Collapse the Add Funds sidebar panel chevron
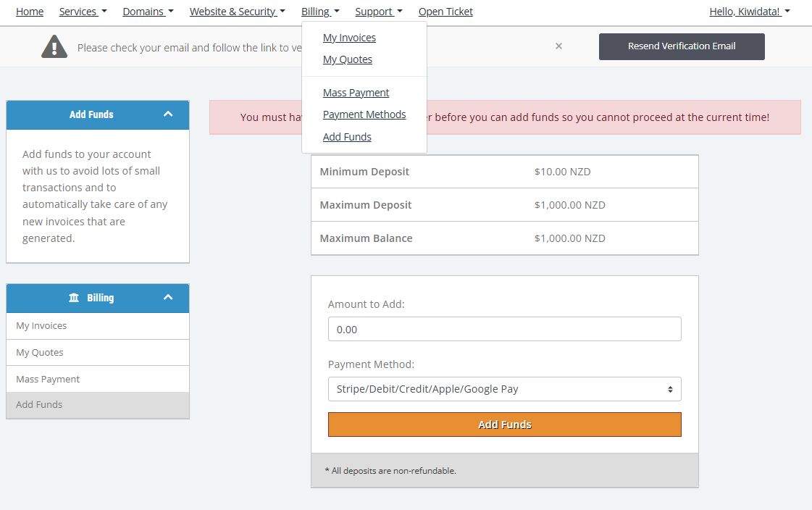The width and height of the screenshot is (812, 510). coord(168,114)
